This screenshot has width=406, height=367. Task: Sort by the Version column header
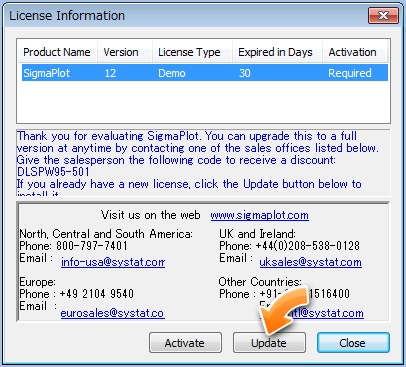[x=125, y=52]
